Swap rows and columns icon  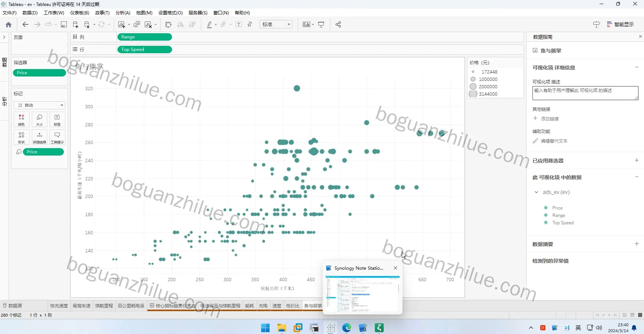pos(168,24)
